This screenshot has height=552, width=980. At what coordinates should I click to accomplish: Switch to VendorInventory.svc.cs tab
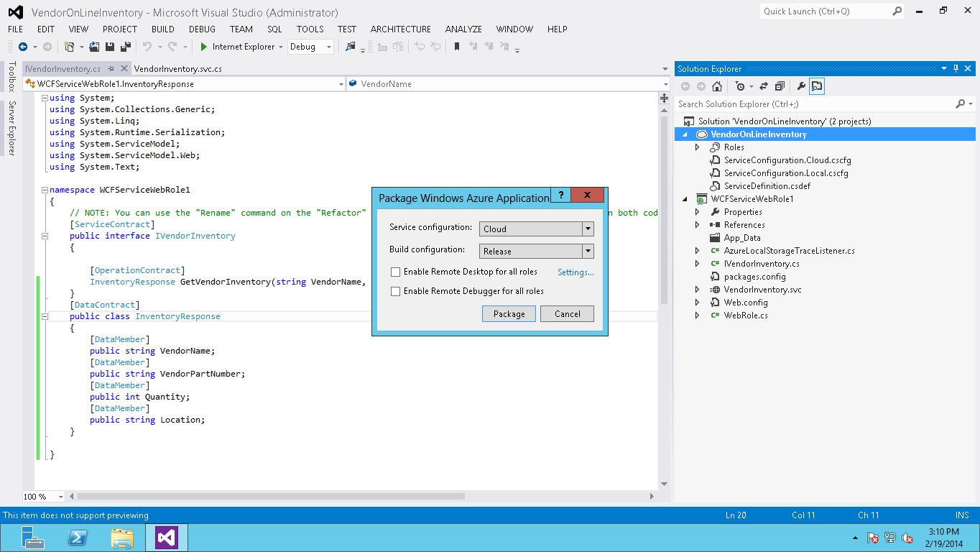click(x=177, y=69)
